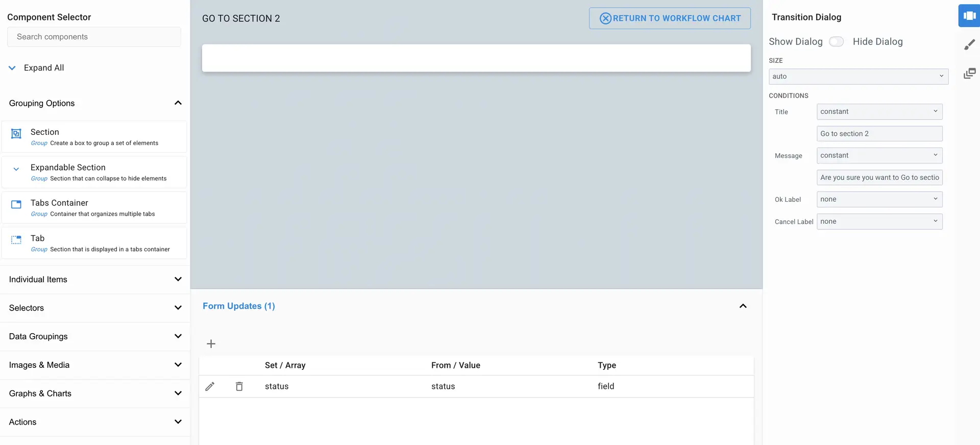Click the 'Hide Dialog' label
This screenshot has height=445, width=980.
click(x=878, y=41)
